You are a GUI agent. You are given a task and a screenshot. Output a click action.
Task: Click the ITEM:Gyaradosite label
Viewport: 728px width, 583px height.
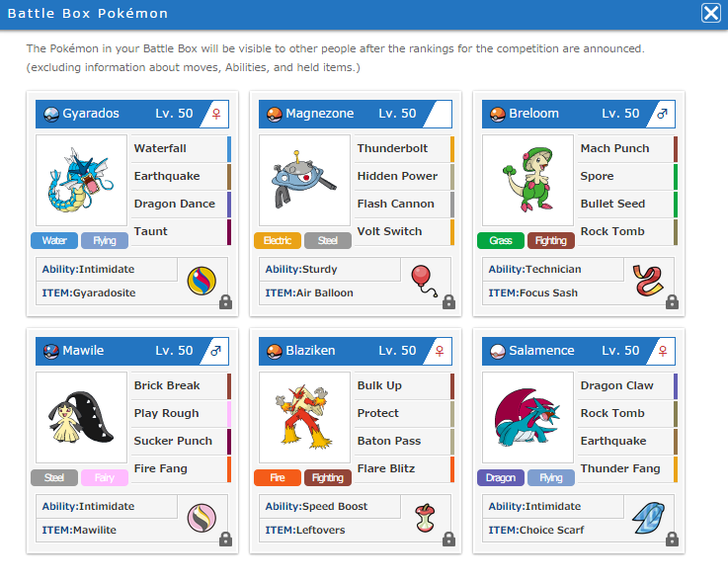[x=89, y=293]
